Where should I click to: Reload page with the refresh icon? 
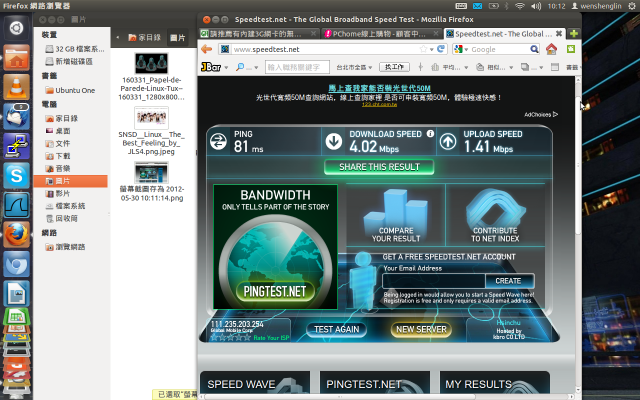pyautogui.click(x=441, y=49)
